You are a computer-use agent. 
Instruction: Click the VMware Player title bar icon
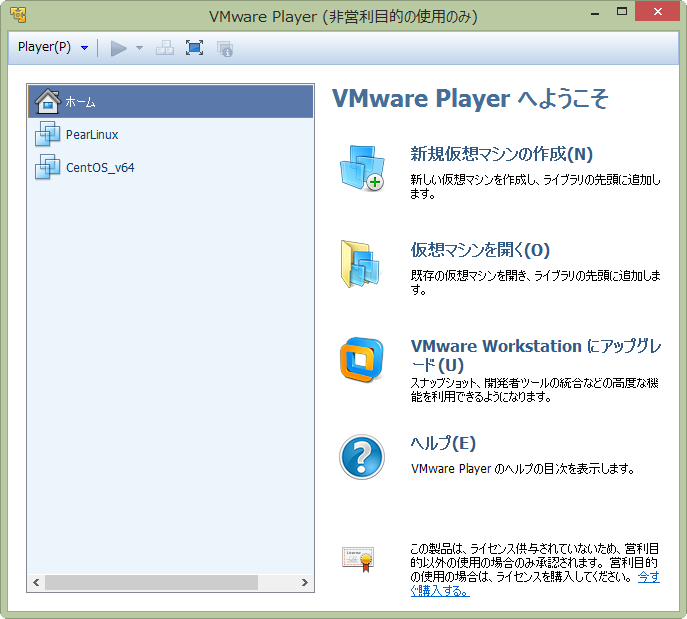click(x=18, y=15)
